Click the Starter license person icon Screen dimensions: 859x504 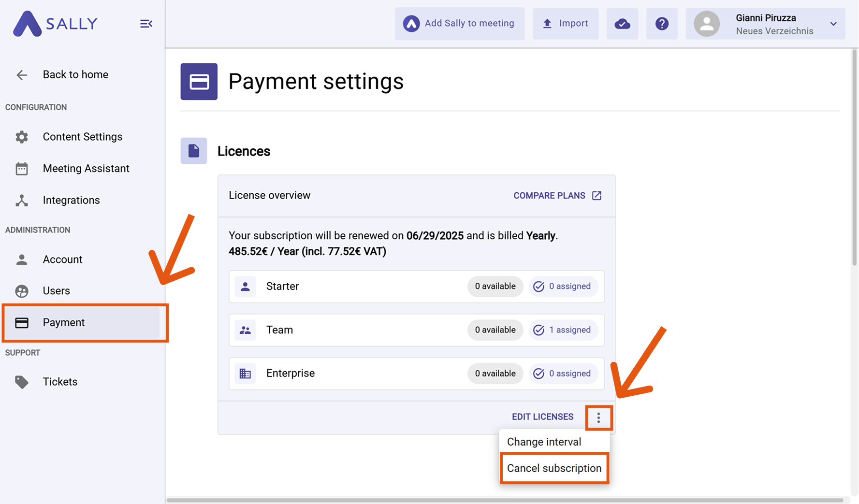[245, 287]
